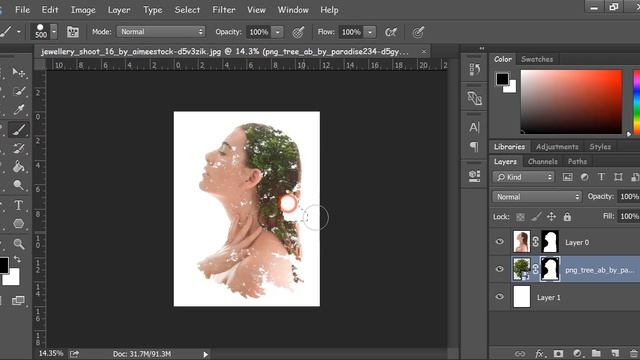Filter layers by pixel layers icon
The width and height of the screenshot is (640, 360).
coord(567,177)
